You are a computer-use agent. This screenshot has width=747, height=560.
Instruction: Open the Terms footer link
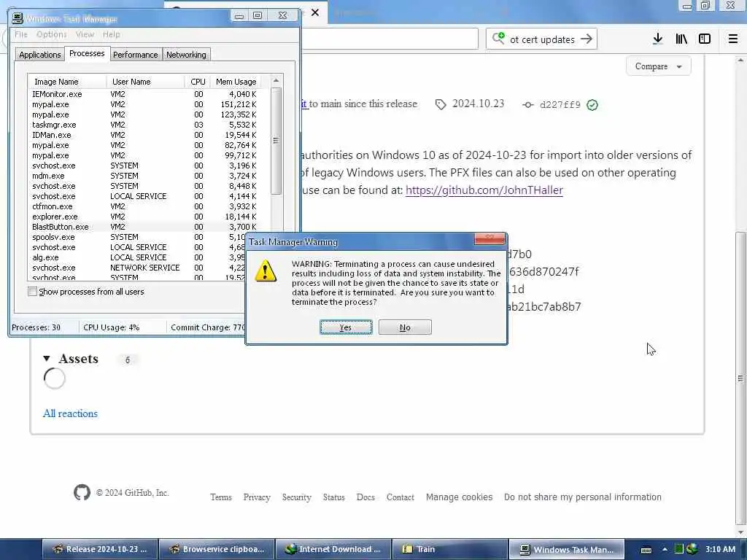click(x=221, y=497)
